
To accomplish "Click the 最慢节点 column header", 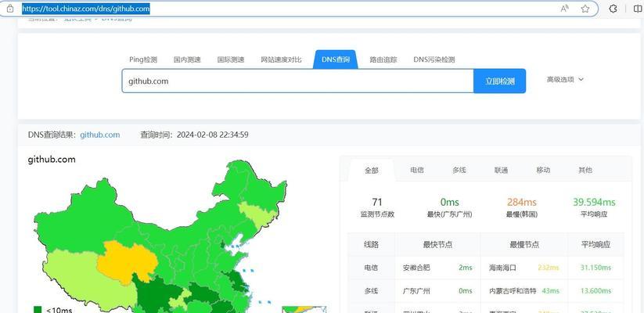I will [524, 244].
